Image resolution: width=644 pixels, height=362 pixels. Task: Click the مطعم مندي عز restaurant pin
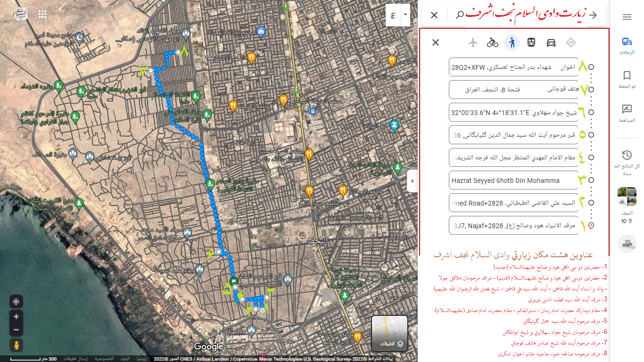[357, 337]
